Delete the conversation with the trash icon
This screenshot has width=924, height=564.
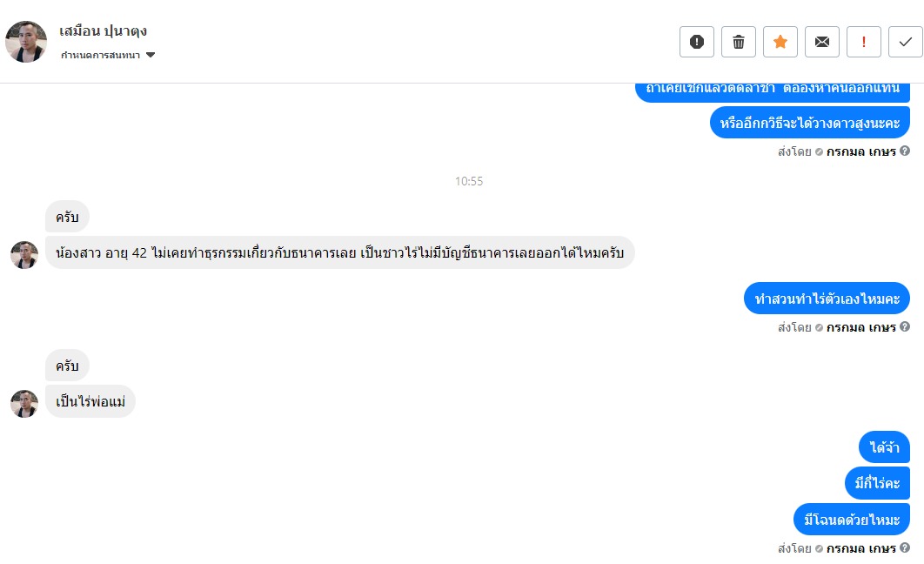739,42
